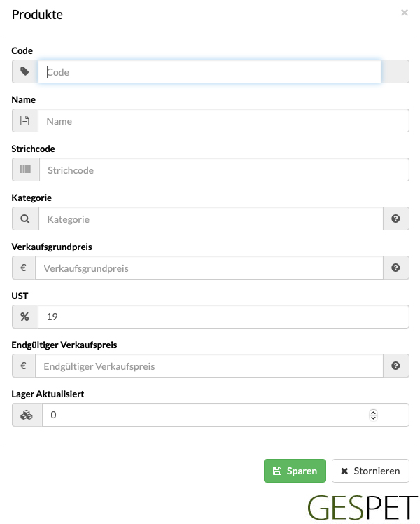Cancel with the Stornieren button
The image size is (420, 524).
click(x=370, y=471)
